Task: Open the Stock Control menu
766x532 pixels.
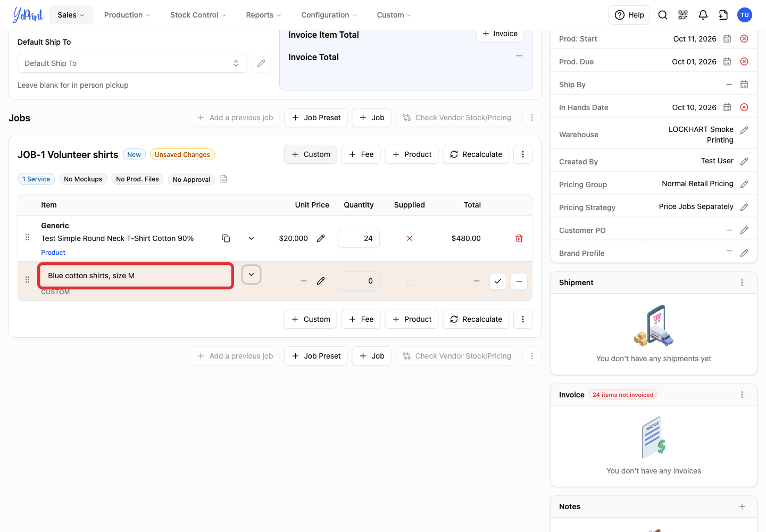Action: 198,15
